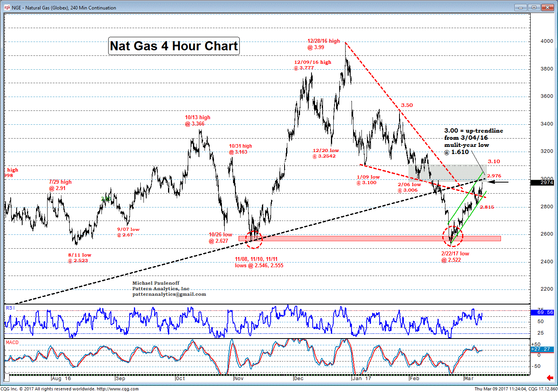Click the 4000 price axis label

[547, 41]
